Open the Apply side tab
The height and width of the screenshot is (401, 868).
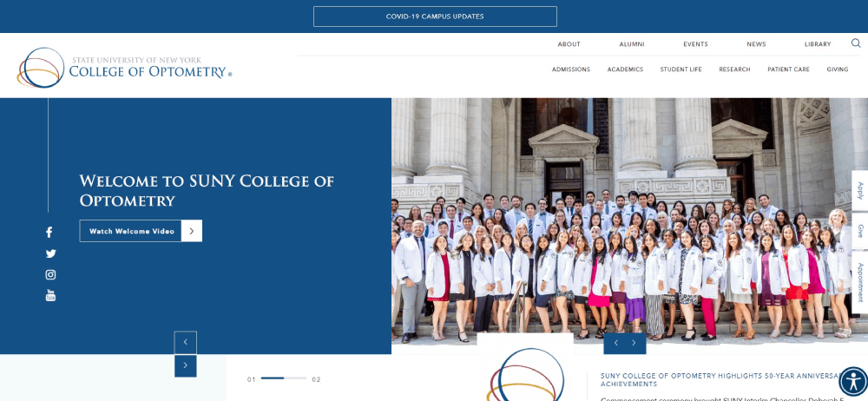pos(859,191)
